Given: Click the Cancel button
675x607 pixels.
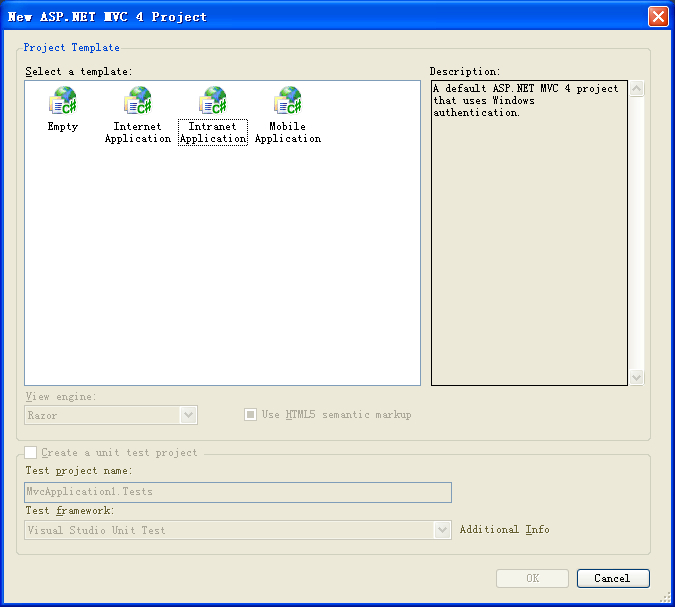Looking at the screenshot, I should (613, 578).
